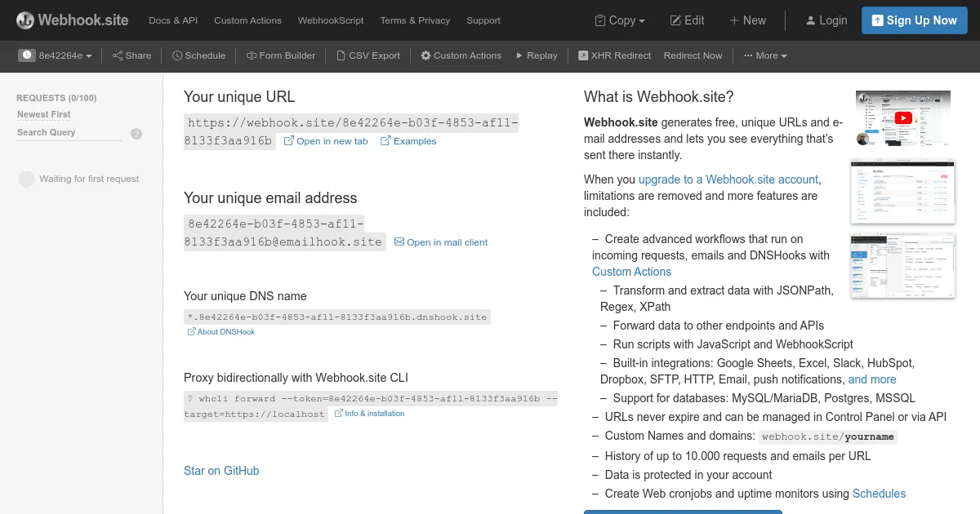The height and width of the screenshot is (514, 980).
Task: Click the Sign Up Now button
Action: (x=914, y=20)
